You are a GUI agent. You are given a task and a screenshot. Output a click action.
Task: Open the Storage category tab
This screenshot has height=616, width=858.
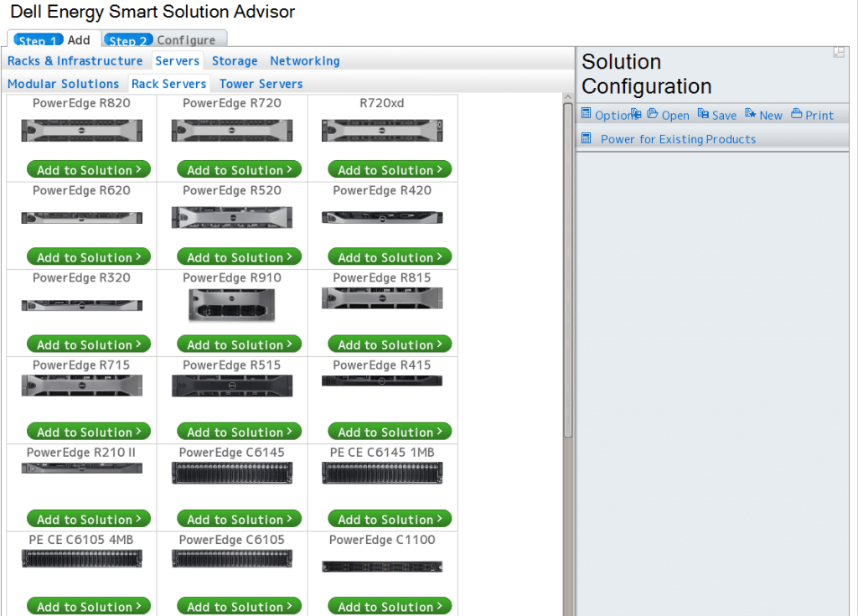pos(235,61)
